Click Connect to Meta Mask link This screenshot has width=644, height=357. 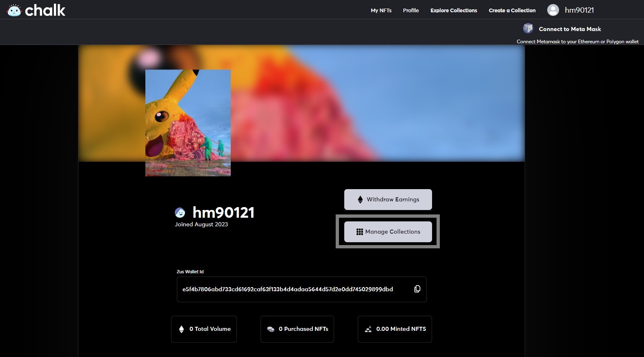pyautogui.click(x=570, y=29)
